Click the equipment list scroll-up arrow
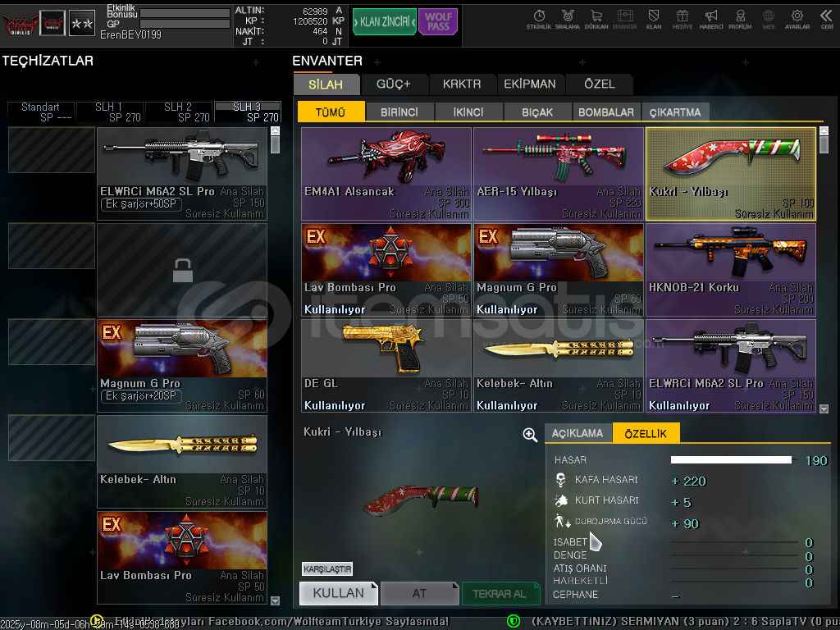This screenshot has height=630, width=840. 276,130
